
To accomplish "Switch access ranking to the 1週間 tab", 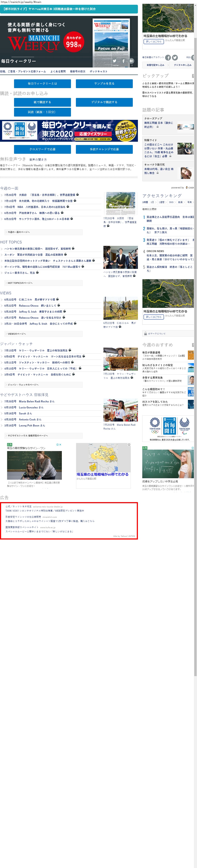I will (x=162, y=202).
